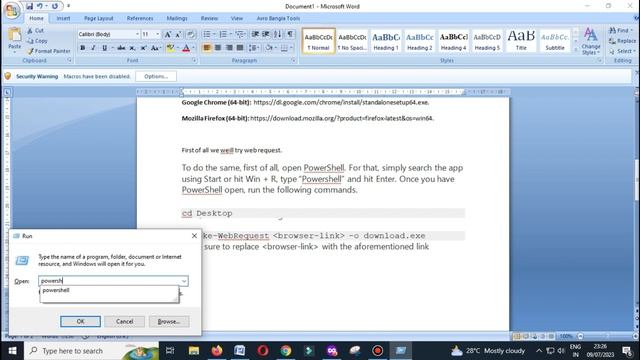Apply strikethrough to text
Screen dimensions: 640x360
tap(121, 48)
